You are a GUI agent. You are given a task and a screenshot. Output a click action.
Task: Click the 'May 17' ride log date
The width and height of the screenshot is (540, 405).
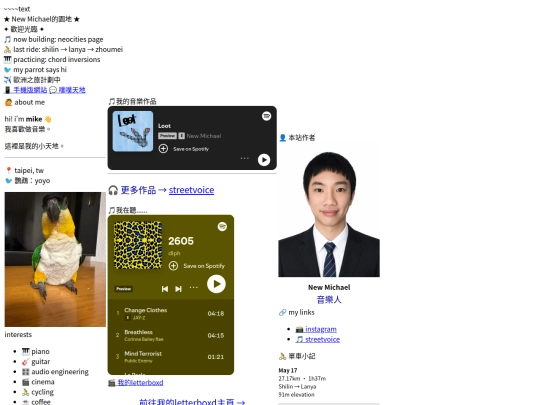pyautogui.click(x=288, y=371)
